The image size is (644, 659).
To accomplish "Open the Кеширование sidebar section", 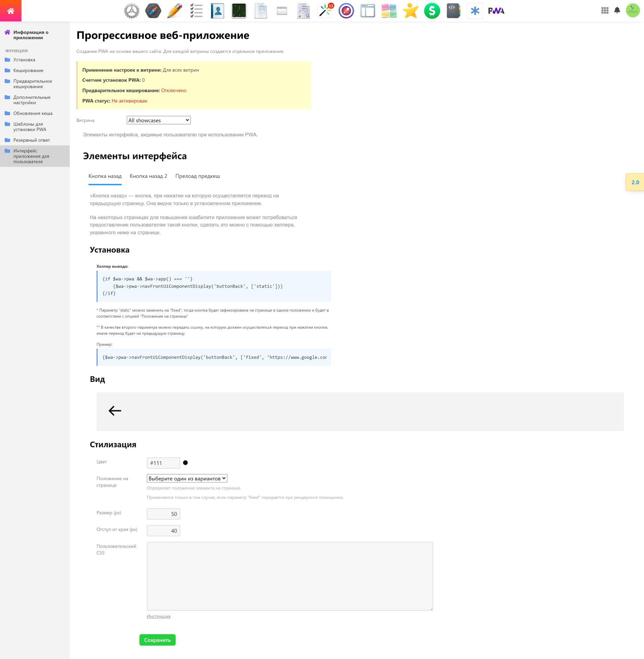I will (35, 70).
